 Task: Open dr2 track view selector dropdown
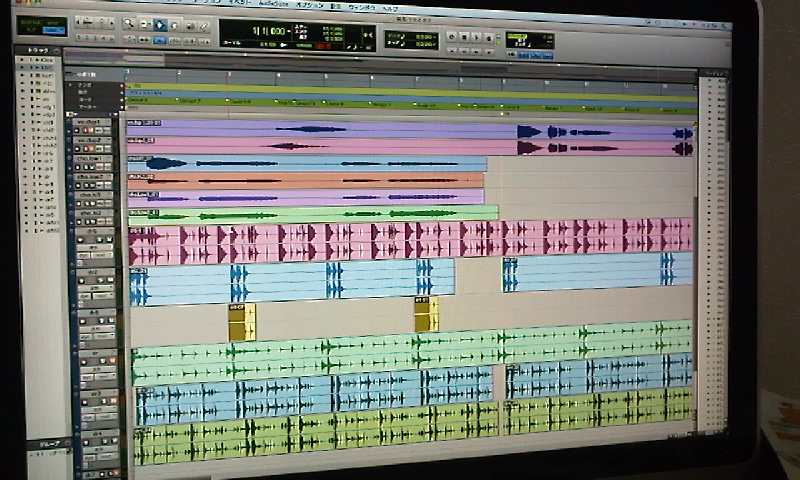click(x=95, y=288)
